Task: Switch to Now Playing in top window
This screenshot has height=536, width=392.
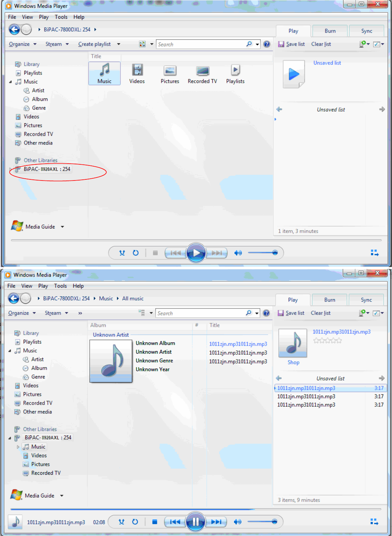Action: pos(374,253)
